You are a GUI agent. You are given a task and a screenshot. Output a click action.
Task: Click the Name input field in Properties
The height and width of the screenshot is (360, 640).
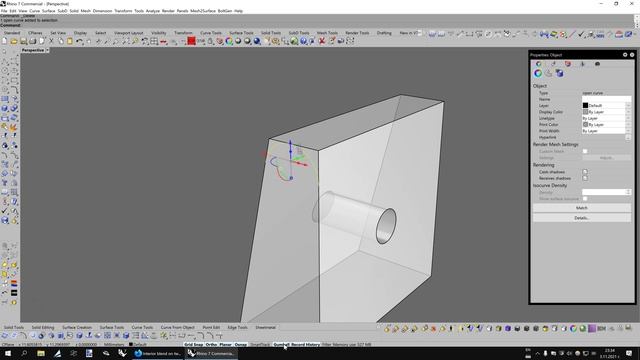click(x=606, y=99)
